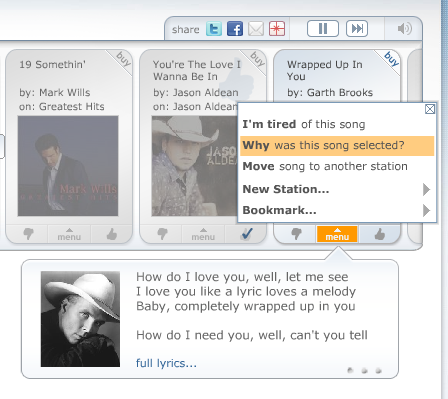Click album name Greatest Hits
Screen dimensions: 448x399
(72, 106)
